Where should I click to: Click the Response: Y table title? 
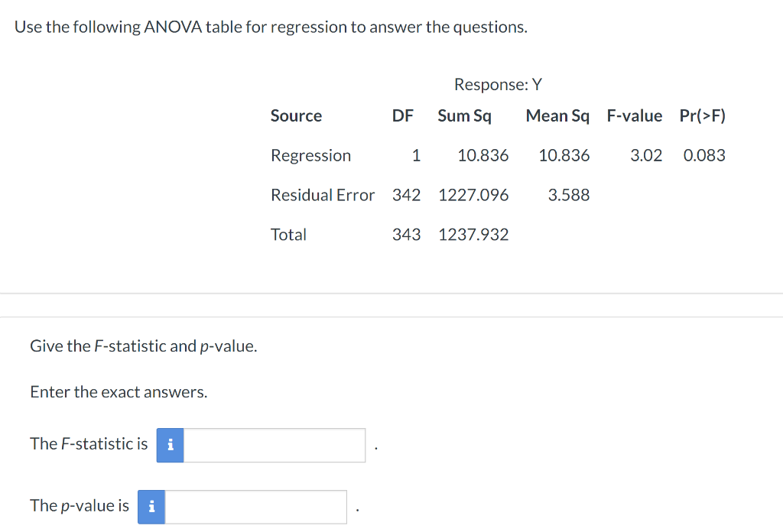click(498, 84)
